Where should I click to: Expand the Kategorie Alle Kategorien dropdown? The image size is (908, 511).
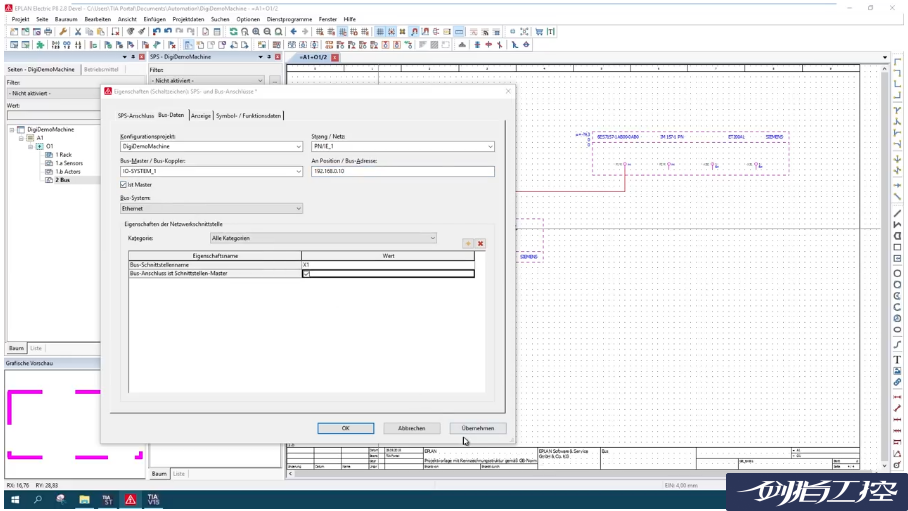(432, 238)
